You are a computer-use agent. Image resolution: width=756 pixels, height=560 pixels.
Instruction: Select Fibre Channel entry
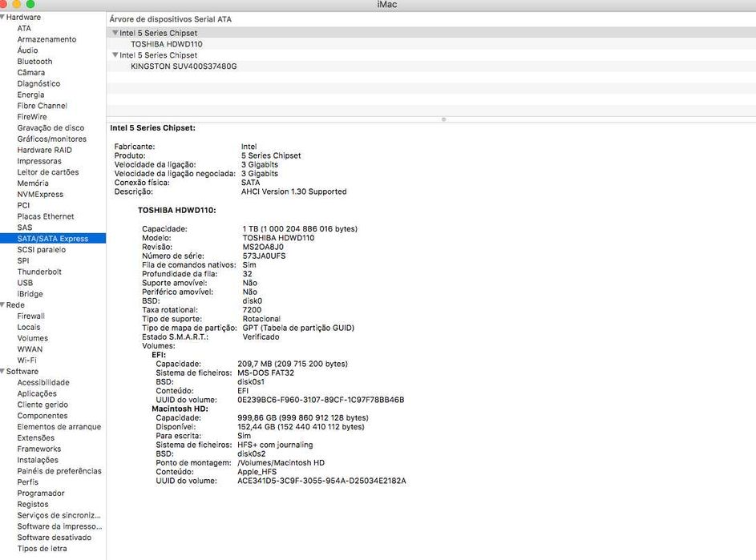pyautogui.click(x=42, y=106)
